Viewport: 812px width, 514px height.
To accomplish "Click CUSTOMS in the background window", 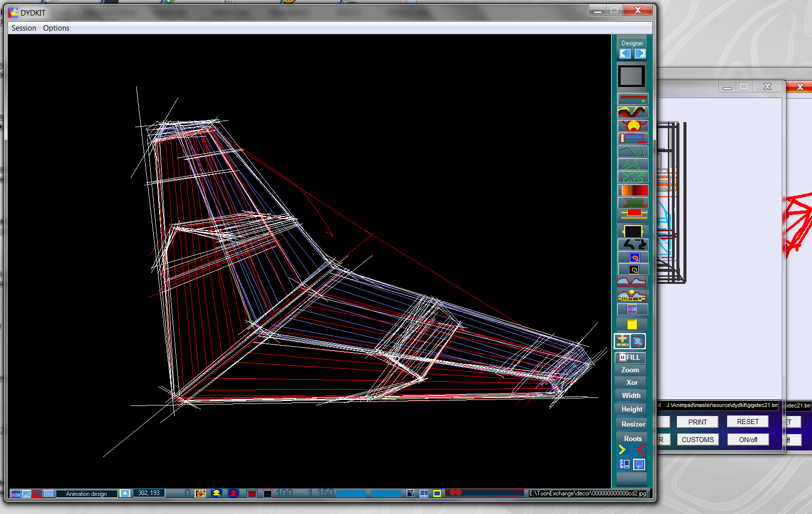I will (x=698, y=440).
